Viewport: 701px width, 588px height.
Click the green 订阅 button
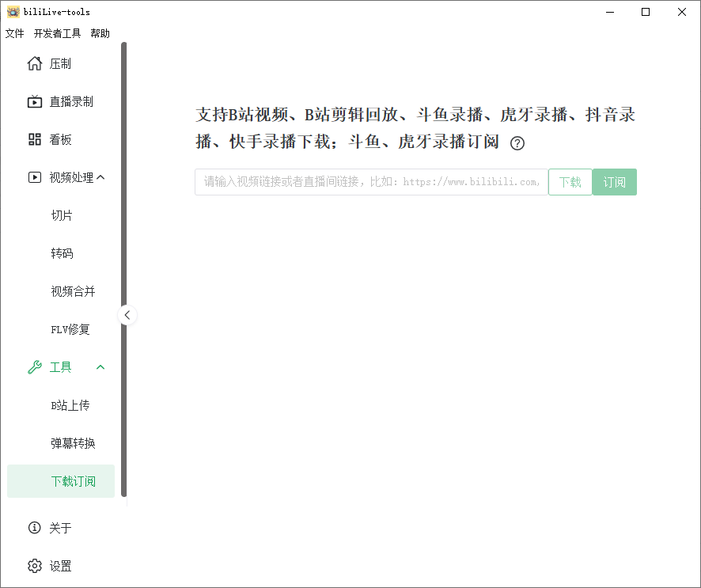(614, 182)
